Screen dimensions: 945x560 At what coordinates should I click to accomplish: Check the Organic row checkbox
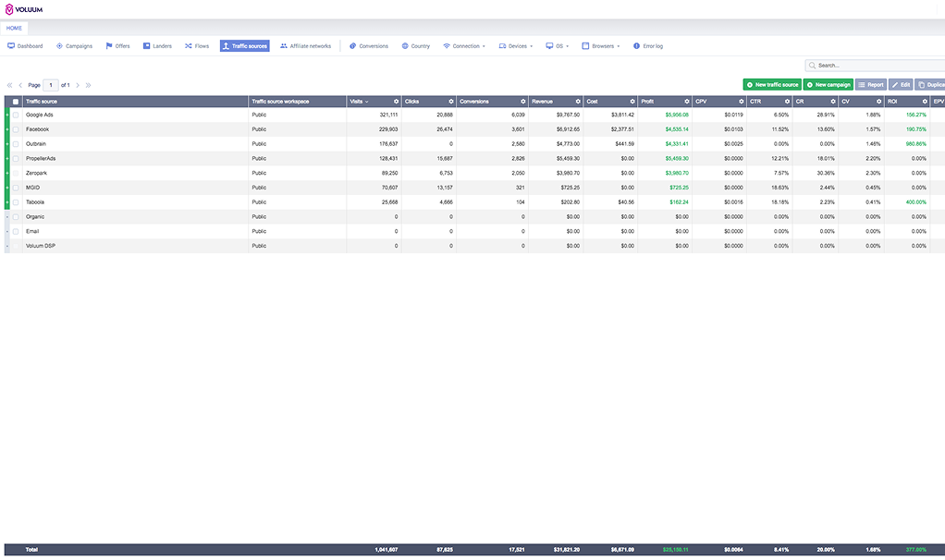(16, 217)
